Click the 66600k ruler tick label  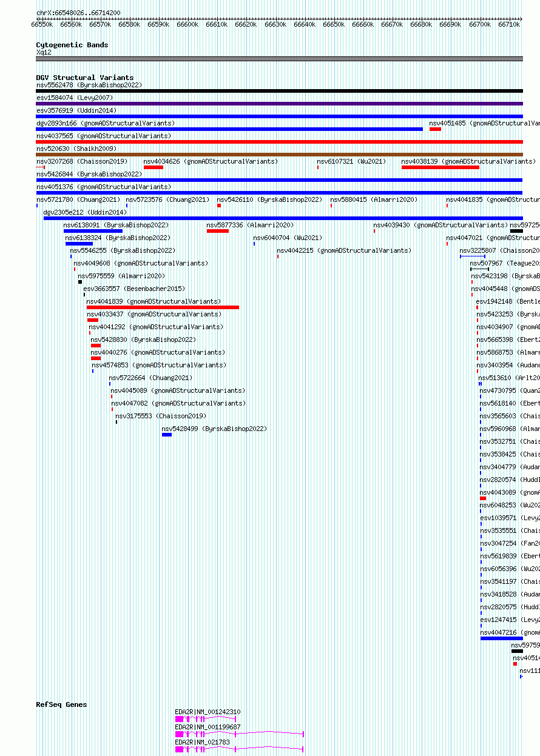187,24
